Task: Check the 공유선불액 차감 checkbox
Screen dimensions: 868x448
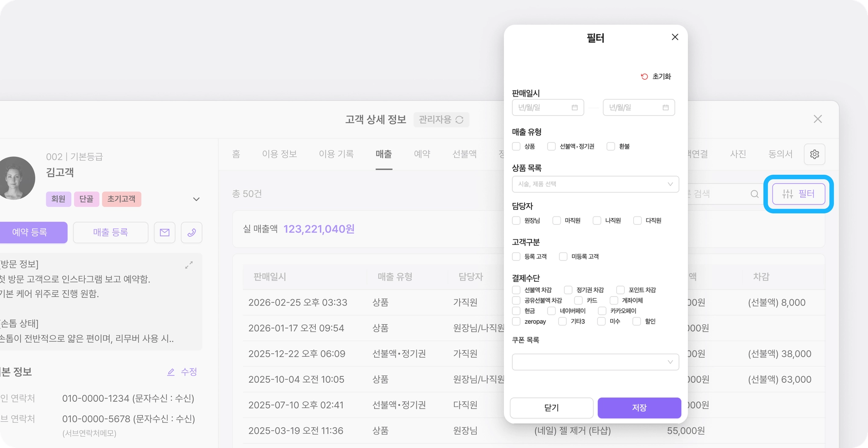Action: tap(516, 300)
